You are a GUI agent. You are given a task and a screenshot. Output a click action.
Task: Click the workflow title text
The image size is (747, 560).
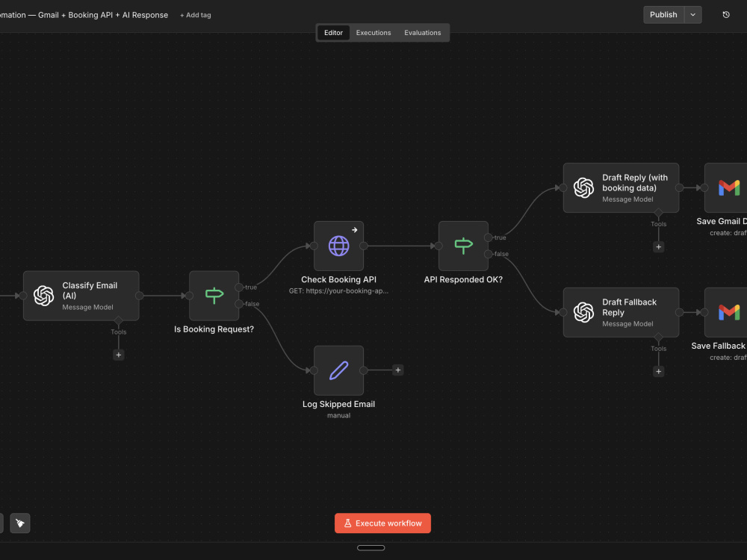[x=84, y=15]
